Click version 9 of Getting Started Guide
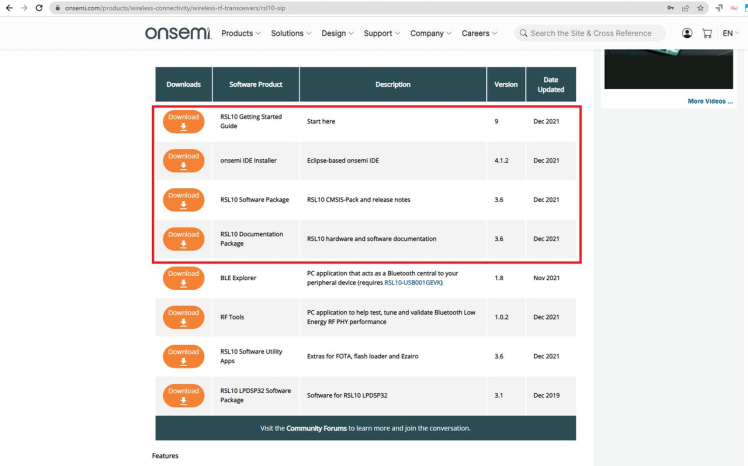The width and height of the screenshot is (748, 466). pyautogui.click(x=496, y=122)
